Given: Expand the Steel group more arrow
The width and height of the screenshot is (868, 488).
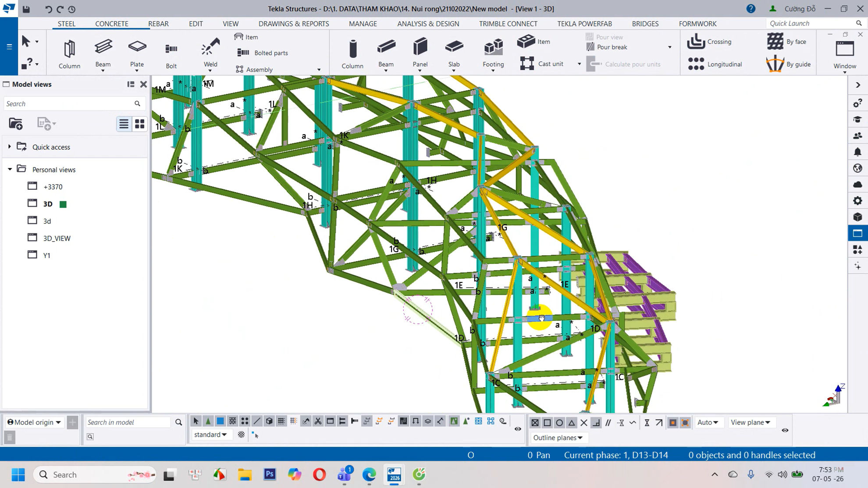Looking at the screenshot, I should pos(319,70).
